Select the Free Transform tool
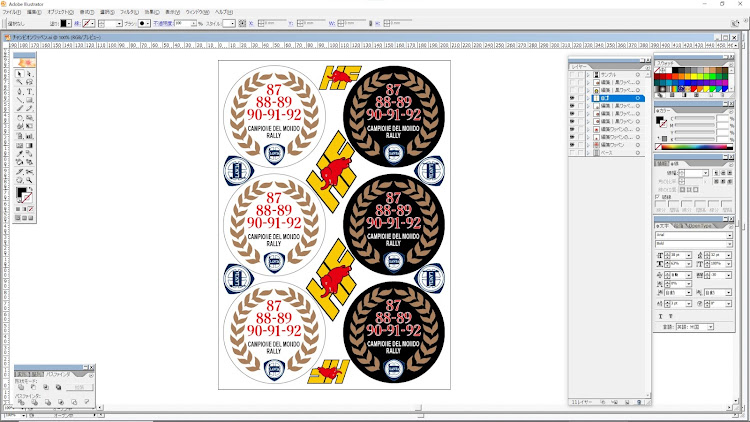 29,126
